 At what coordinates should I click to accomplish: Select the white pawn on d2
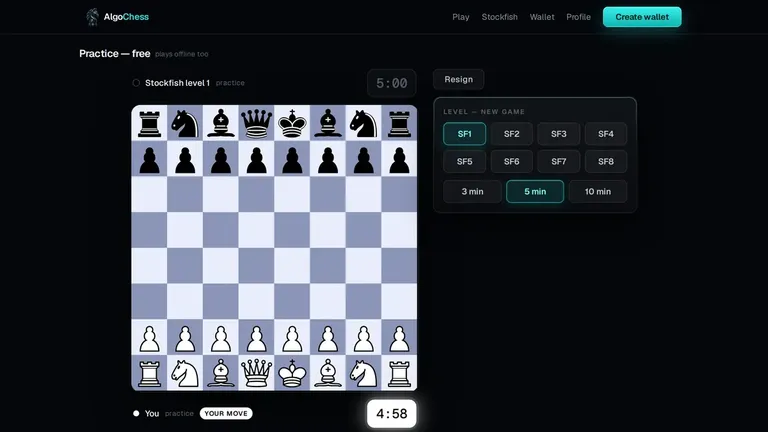point(256,337)
